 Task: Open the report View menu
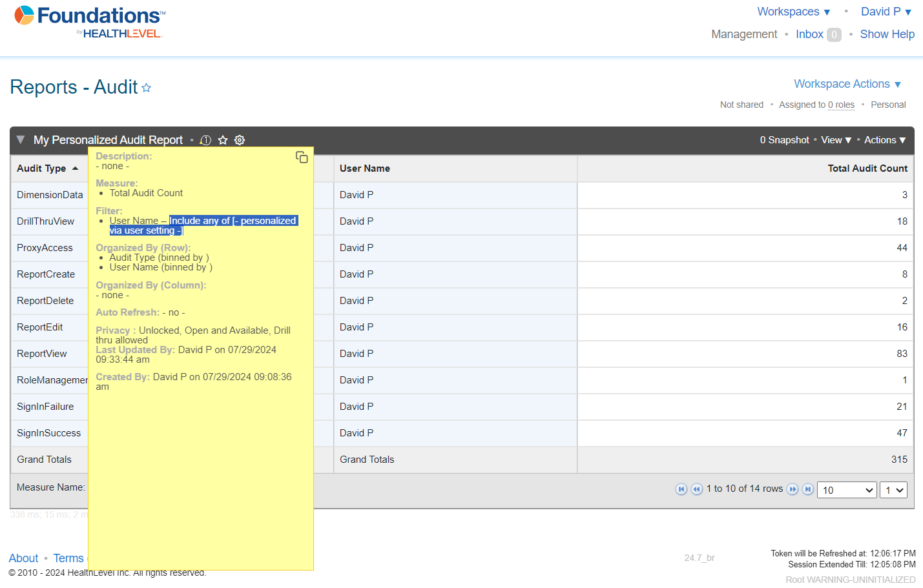(836, 140)
